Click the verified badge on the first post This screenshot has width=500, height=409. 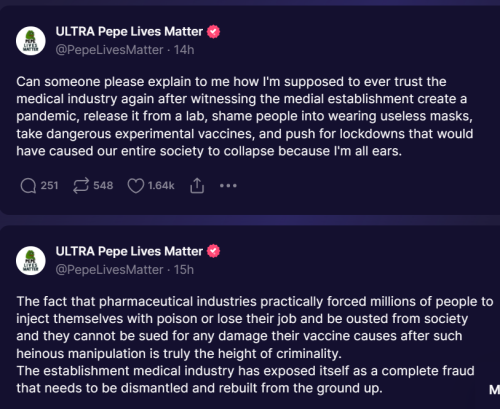pos(213,32)
